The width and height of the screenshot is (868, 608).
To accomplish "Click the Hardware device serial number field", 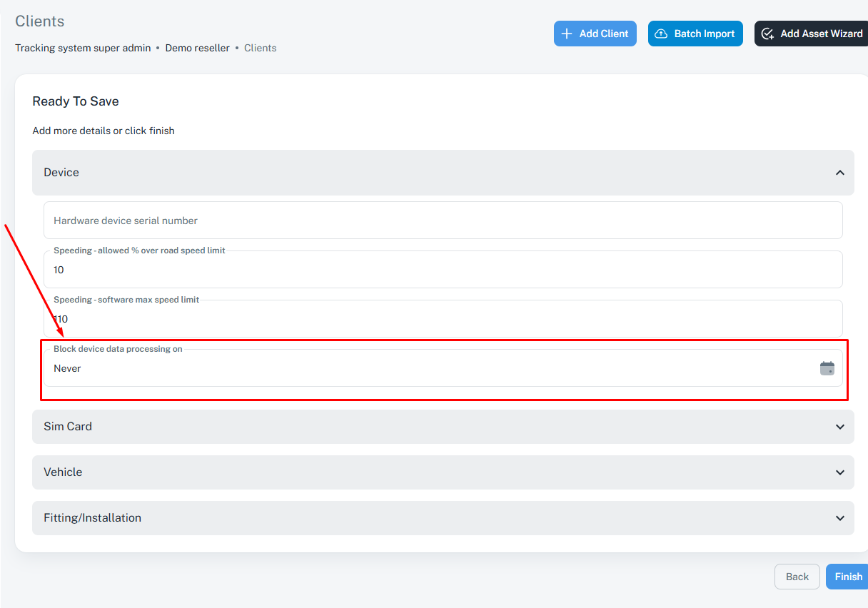I will pos(443,221).
